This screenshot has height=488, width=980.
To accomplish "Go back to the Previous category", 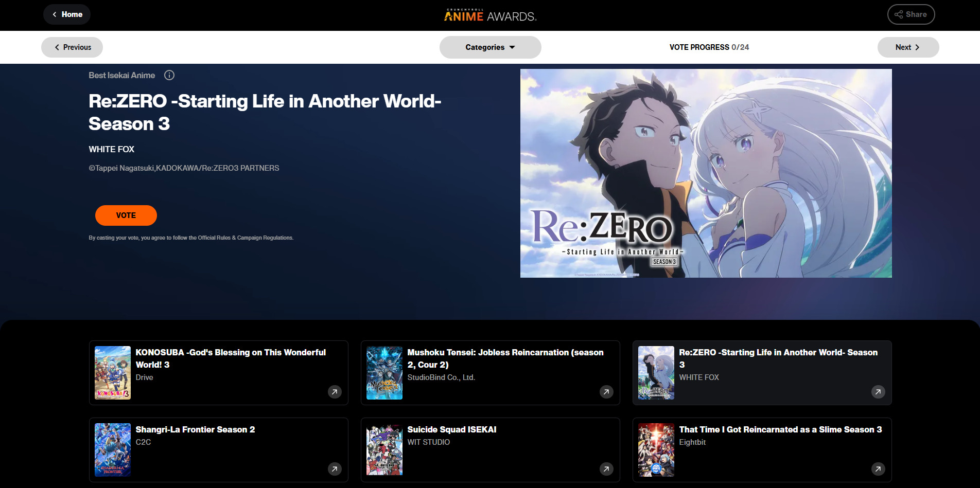I will point(72,47).
